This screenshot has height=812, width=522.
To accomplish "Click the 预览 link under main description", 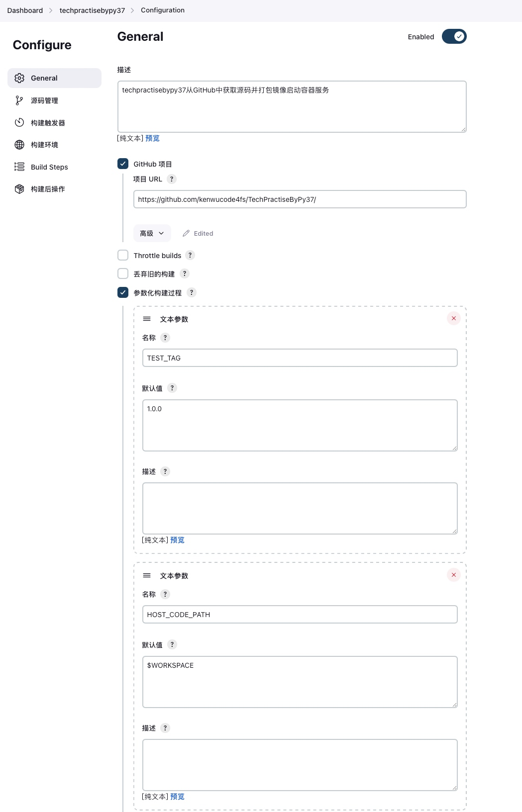I will 152,138.
